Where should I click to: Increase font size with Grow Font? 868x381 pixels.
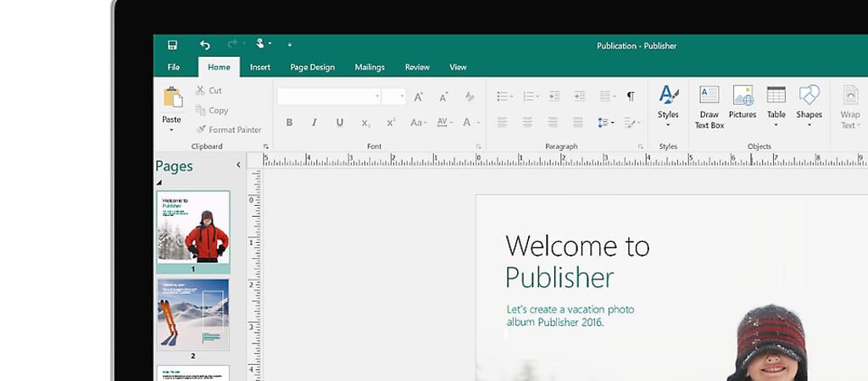pyautogui.click(x=418, y=97)
